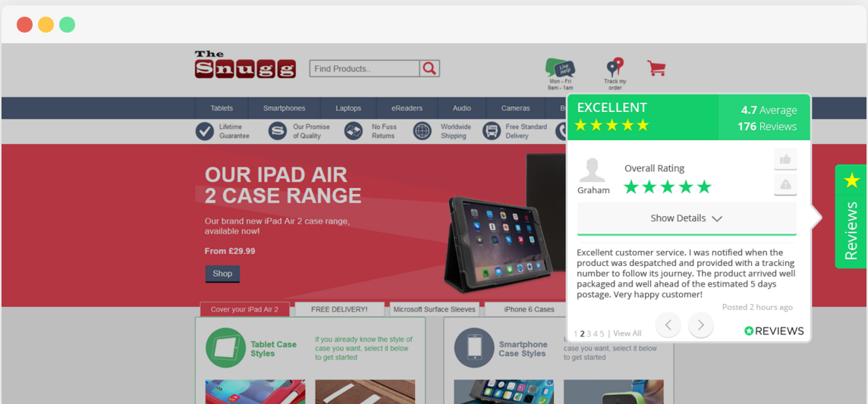Screen dimensions: 868x404
Task: Click the Posted 2 hours ago text
Action: click(757, 307)
